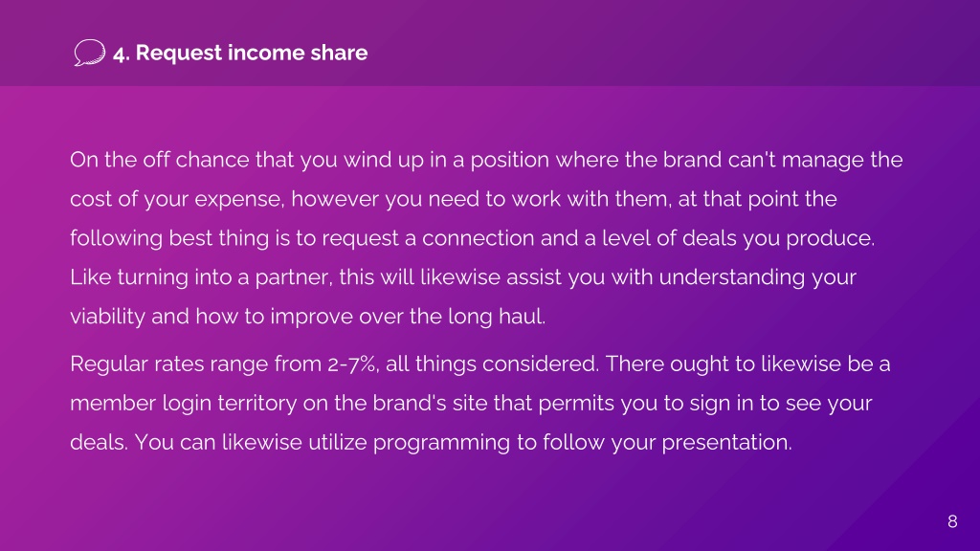Click the slide number 8
The width and height of the screenshot is (980, 551).
952,521
